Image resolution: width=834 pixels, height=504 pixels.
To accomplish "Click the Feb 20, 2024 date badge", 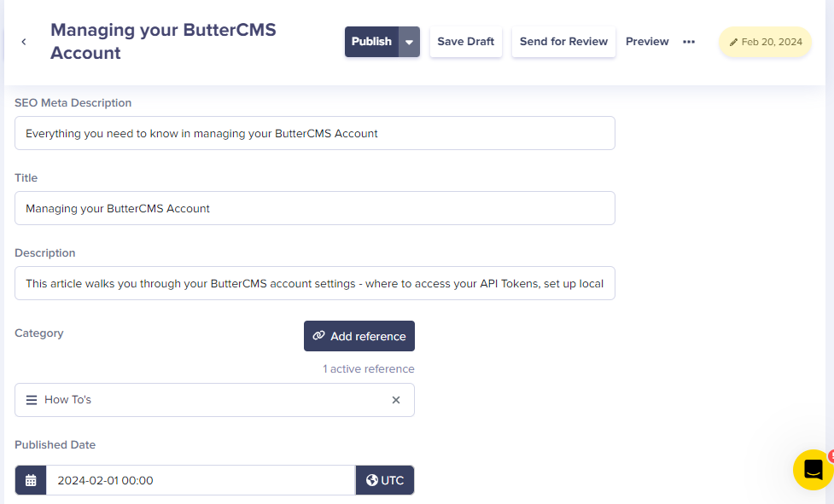I will (765, 42).
